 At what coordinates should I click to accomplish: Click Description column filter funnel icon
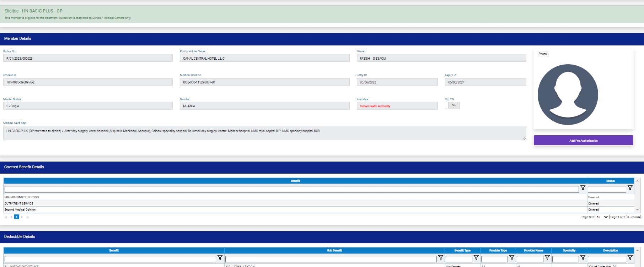[x=630, y=257]
